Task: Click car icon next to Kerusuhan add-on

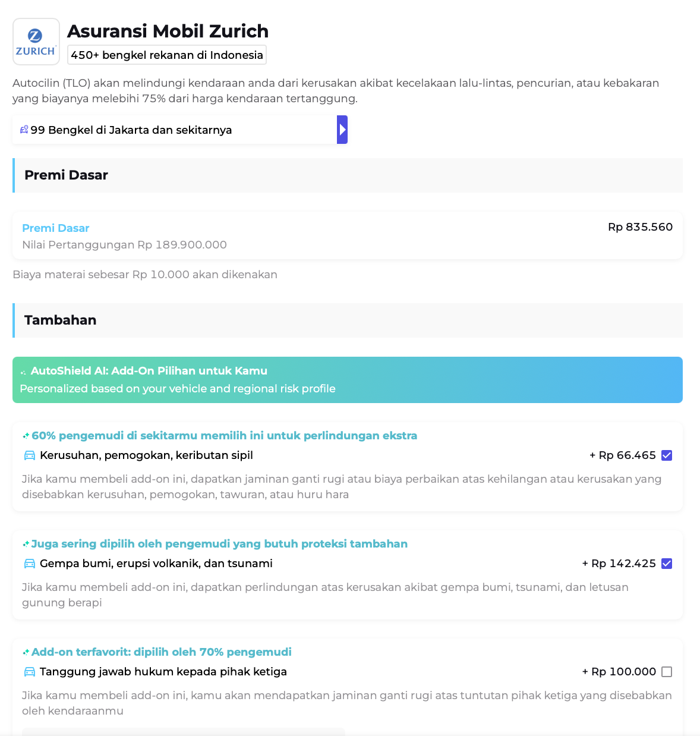Action: [x=30, y=455]
